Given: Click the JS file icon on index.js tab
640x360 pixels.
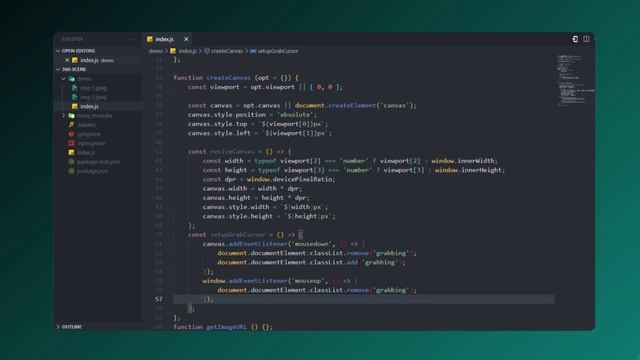Looking at the screenshot, I should [150, 39].
